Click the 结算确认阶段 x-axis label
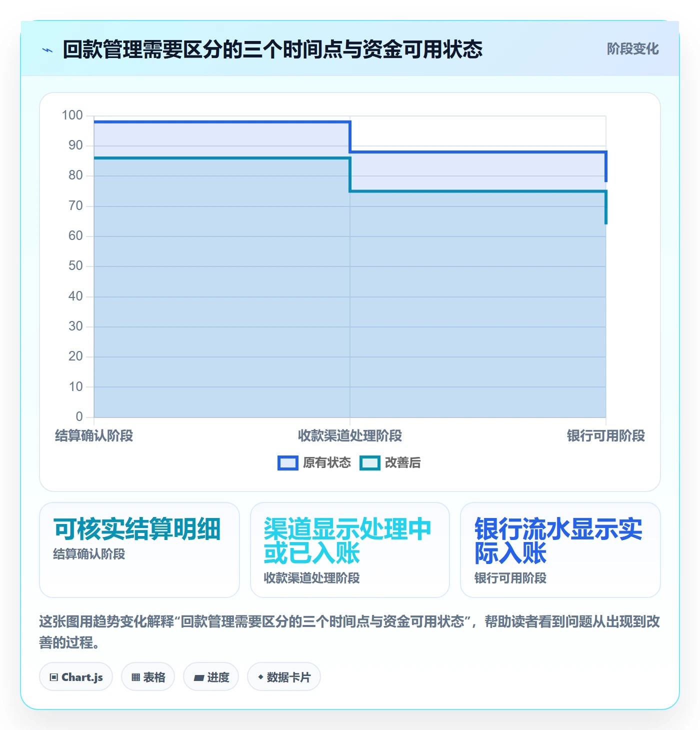700x730 pixels. tap(94, 436)
